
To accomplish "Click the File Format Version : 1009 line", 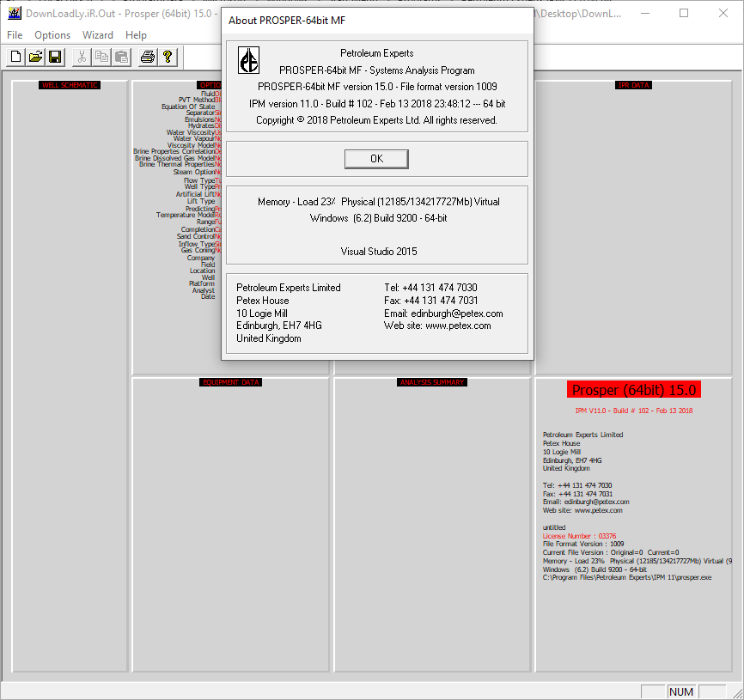I will pos(583,544).
